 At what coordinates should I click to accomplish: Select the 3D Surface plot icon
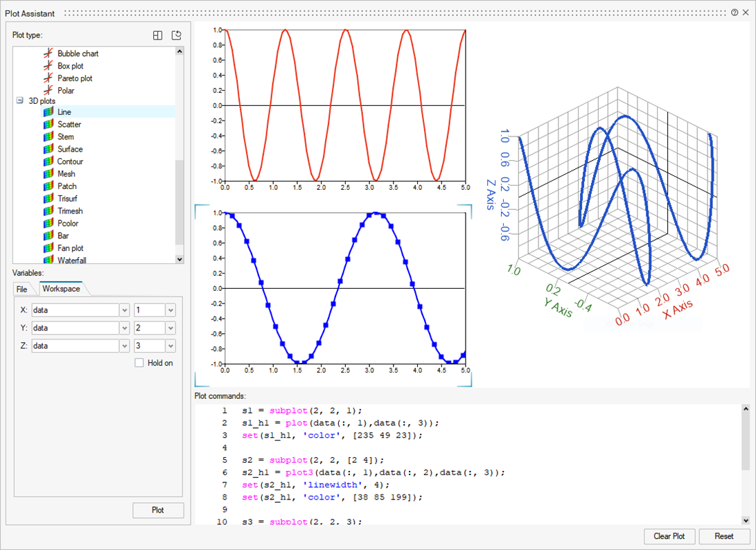(x=48, y=149)
